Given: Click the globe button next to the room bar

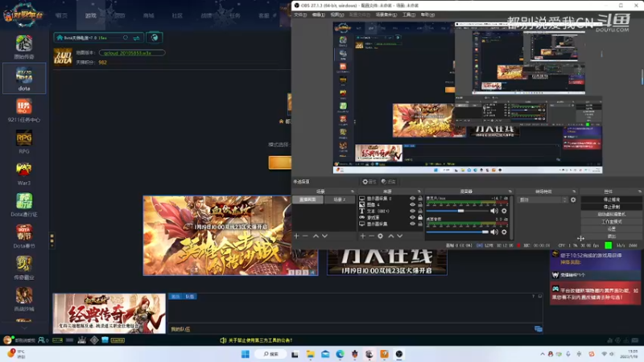Looking at the screenshot, I should [155, 38].
